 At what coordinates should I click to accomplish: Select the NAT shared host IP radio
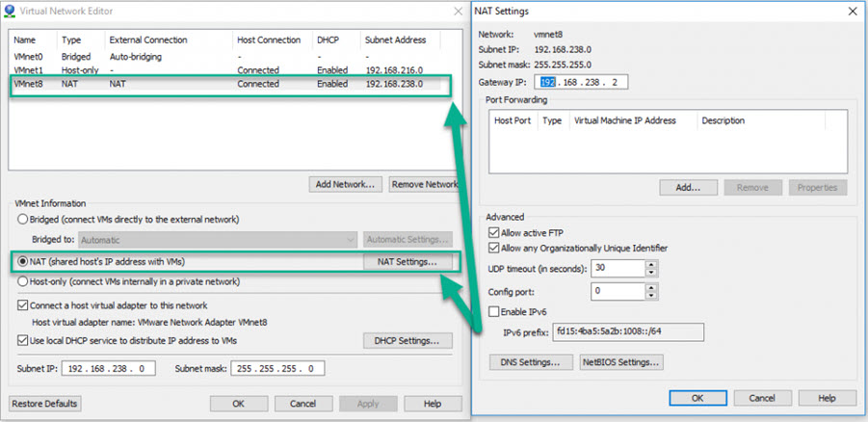tap(24, 262)
